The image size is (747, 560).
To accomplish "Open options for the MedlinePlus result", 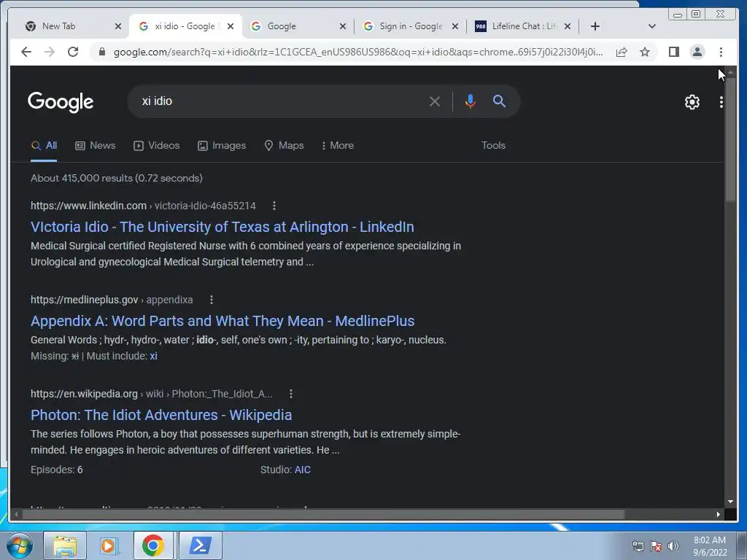I will [212, 300].
